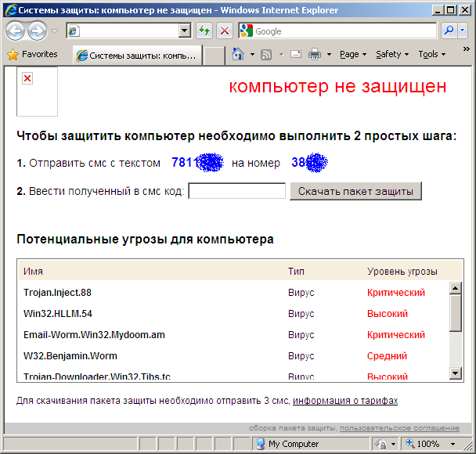476x454 pixels.
Task: Click the browser Back arrow button
Action: pyautogui.click(x=15, y=31)
